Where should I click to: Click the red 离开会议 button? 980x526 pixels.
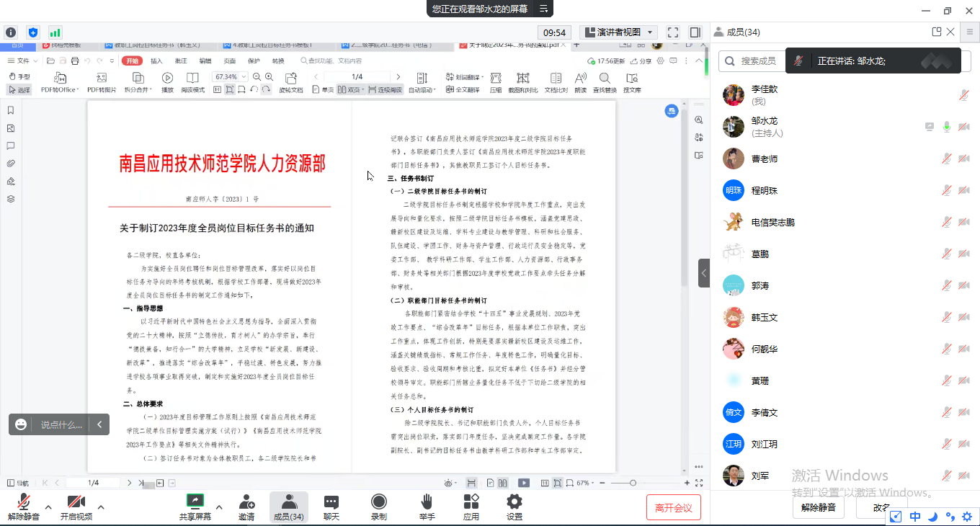tap(673, 507)
